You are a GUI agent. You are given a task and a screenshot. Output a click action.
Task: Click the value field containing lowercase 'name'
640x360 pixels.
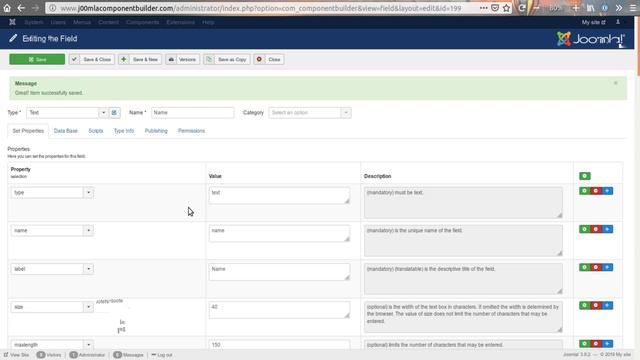[279, 233]
